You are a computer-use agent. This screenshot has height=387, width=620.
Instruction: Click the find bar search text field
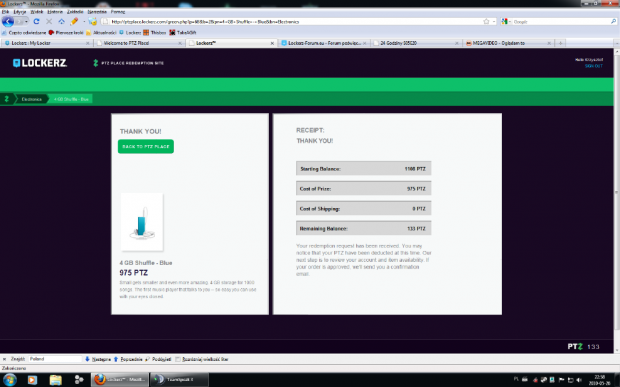55,359
